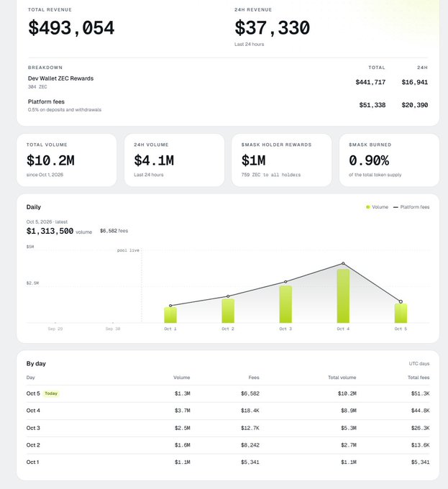Click the Daily chart heading

pos(34,207)
